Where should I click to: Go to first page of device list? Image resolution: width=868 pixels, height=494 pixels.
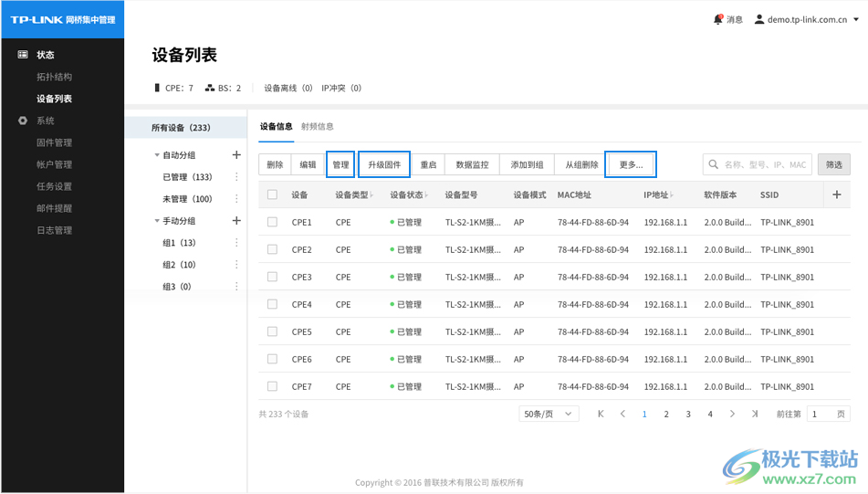tap(601, 414)
